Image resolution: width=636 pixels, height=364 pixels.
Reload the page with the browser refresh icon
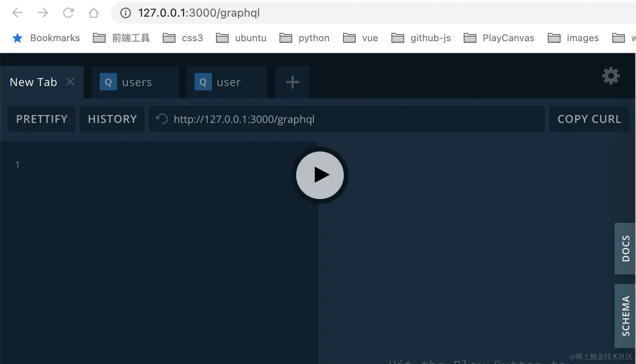[68, 13]
